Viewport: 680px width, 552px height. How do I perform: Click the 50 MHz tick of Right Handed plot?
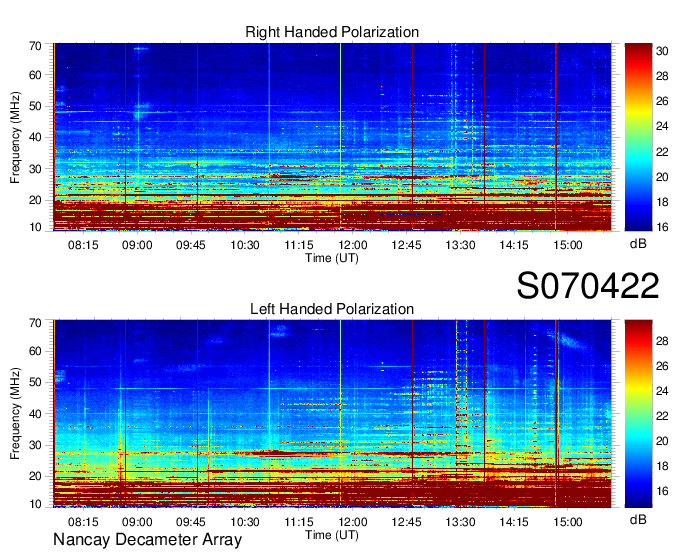[35, 106]
